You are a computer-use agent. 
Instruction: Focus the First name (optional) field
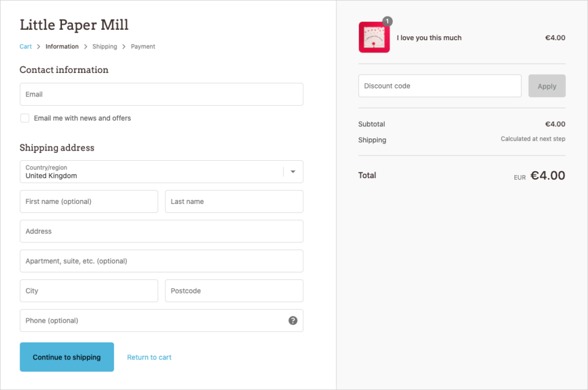click(x=89, y=202)
